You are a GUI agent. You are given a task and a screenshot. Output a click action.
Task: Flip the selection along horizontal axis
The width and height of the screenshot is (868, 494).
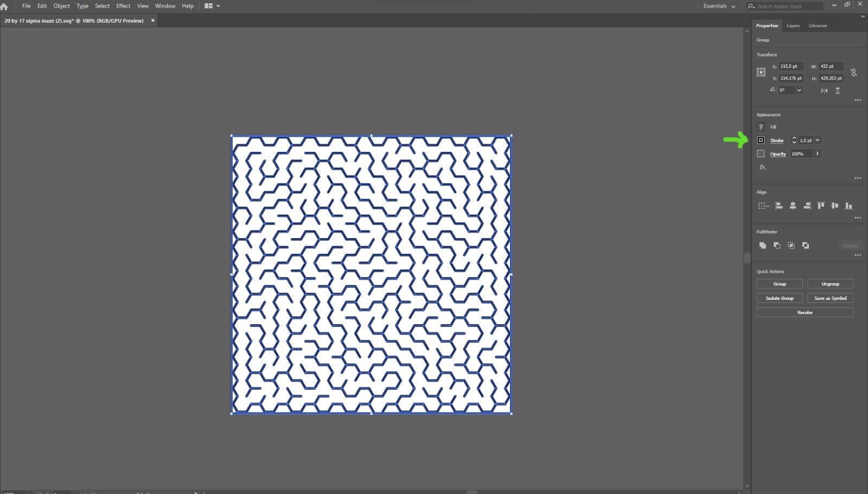[824, 91]
